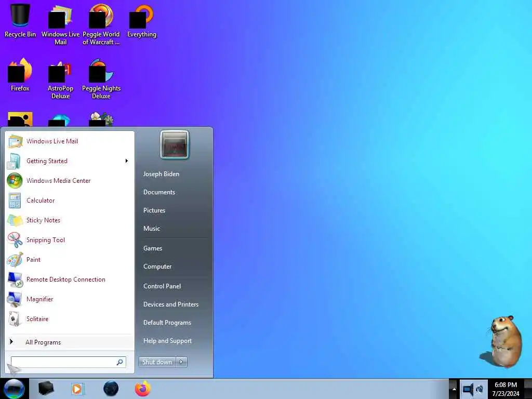Focus the Start menu search box

pyautogui.click(x=68, y=362)
